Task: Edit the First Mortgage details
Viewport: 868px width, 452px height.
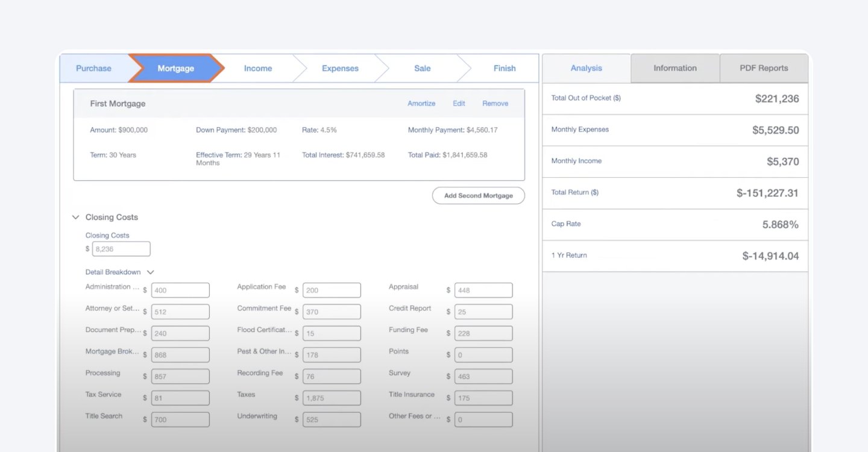Action: (458, 103)
